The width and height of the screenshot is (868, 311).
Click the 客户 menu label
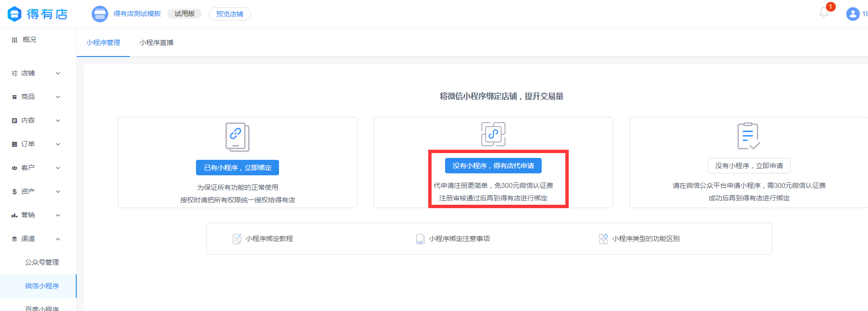28,168
